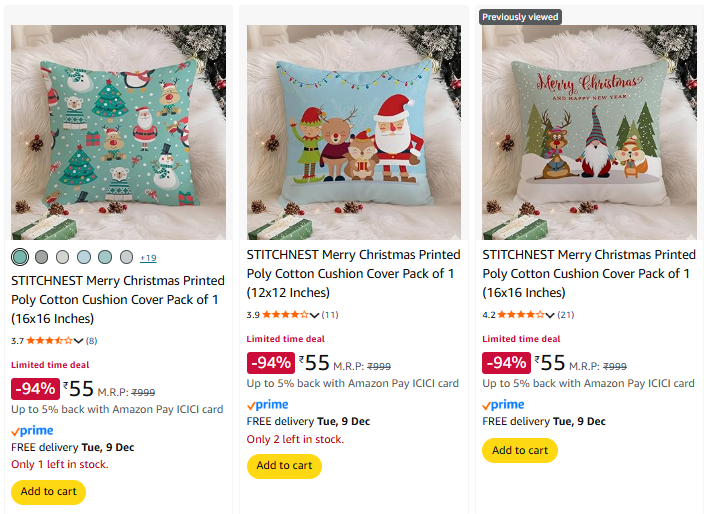Pick the fourth light blue swatch
Viewport: 704px width, 514px height.
pos(84,257)
